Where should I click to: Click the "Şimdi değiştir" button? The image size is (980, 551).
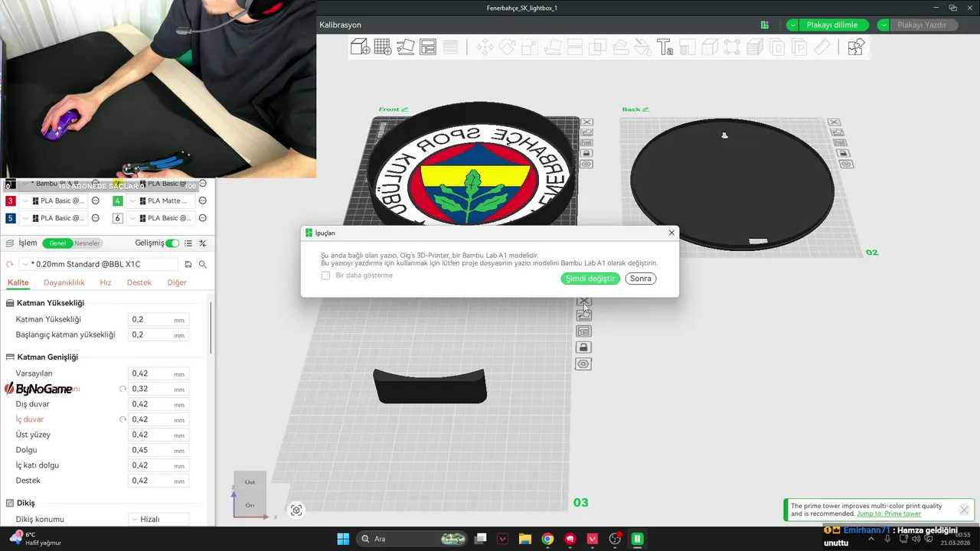(x=590, y=279)
